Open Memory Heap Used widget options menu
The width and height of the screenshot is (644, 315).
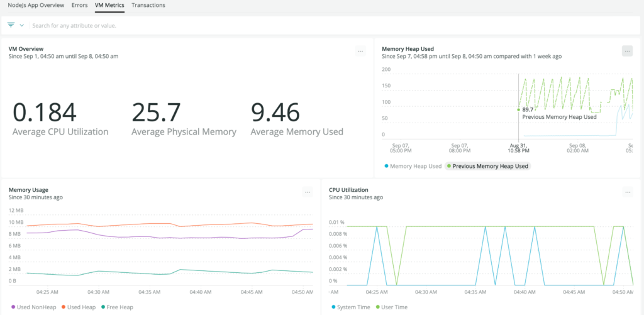627,52
